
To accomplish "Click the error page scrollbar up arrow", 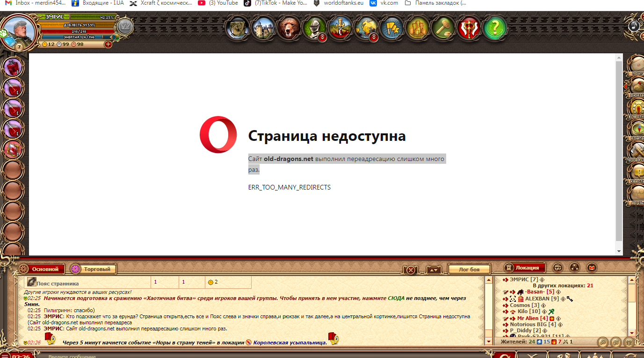I will [619, 57].
